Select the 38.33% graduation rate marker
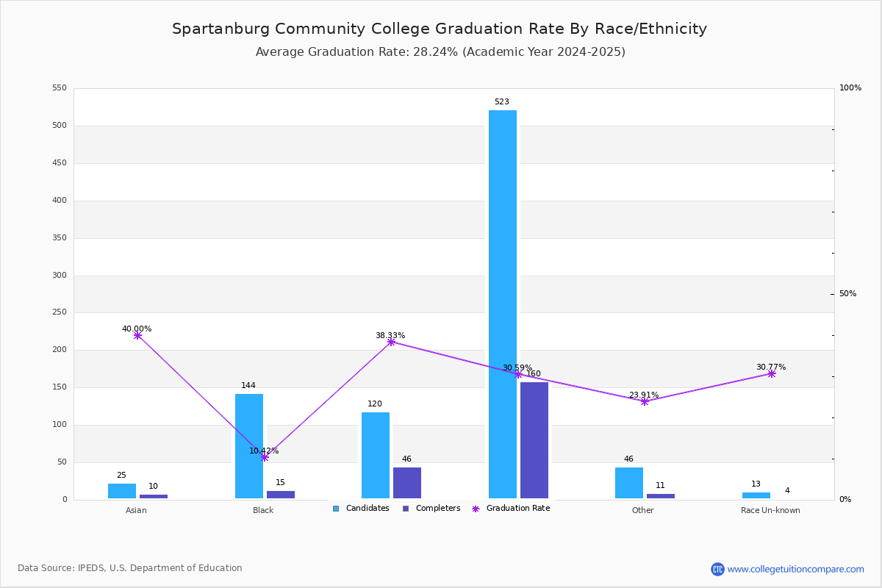The width and height of the screenshot is (882, 588). tap(391, 342)
